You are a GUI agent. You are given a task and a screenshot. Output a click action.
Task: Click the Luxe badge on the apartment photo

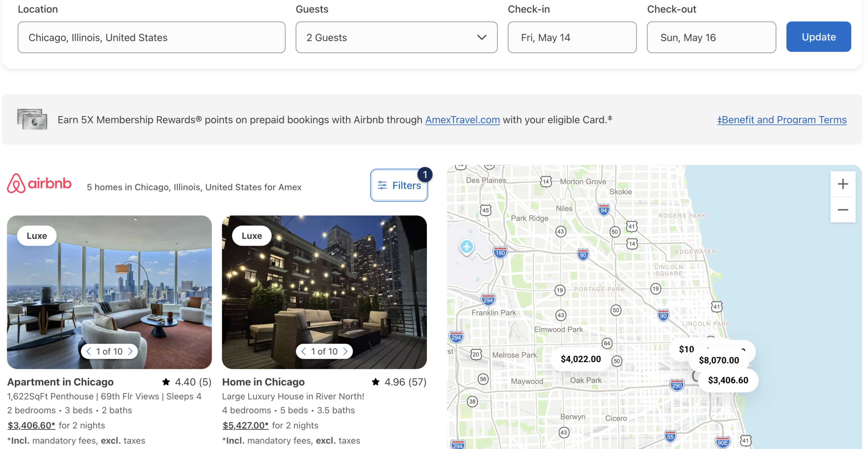37,236
